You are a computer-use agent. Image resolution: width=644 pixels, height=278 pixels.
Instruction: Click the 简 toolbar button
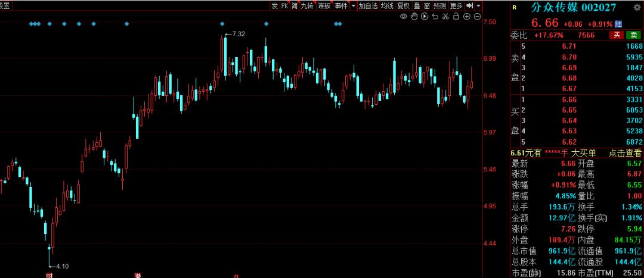(295, 6)
